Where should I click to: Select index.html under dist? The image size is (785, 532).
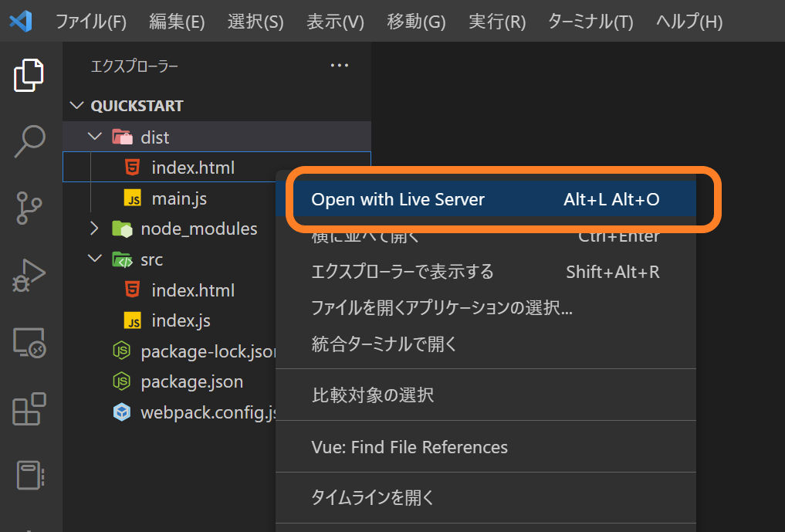click(193, 168)
